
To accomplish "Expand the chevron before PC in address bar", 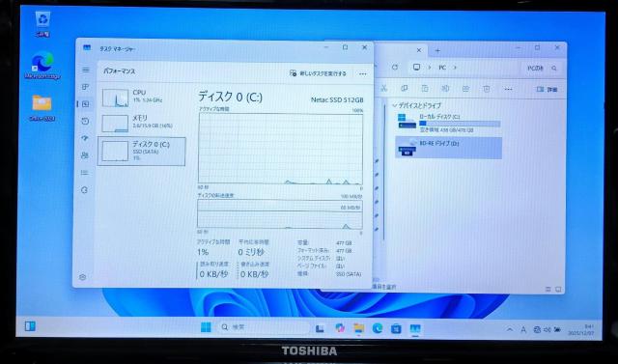I will [429, 68].
